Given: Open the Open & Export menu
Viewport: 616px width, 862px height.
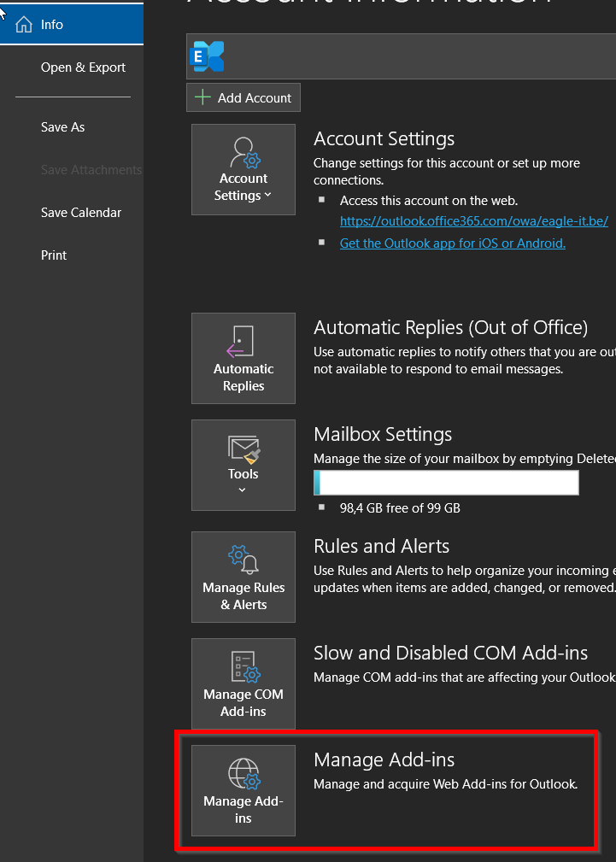Looking at the screenshot, I should pyautogui.click(x=83, y=67).
